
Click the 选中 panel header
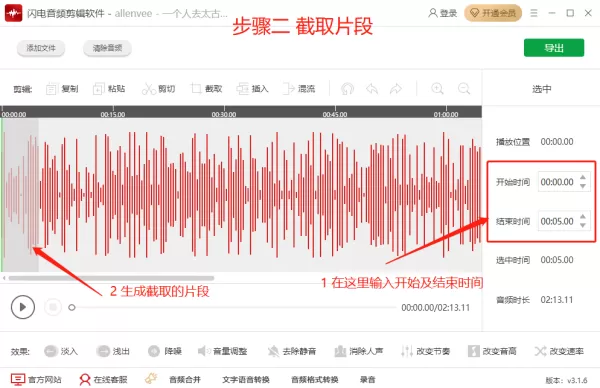click(541, 89)
